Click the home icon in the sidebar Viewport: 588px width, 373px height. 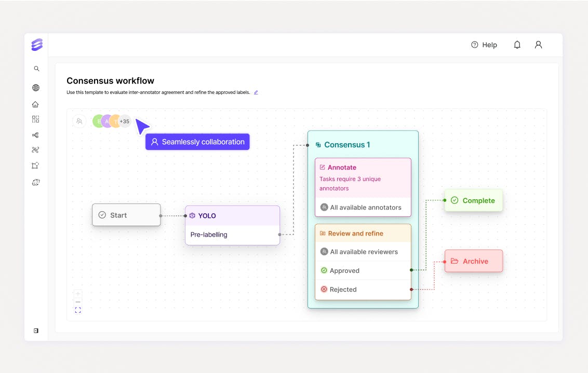[x=35, y=104]
